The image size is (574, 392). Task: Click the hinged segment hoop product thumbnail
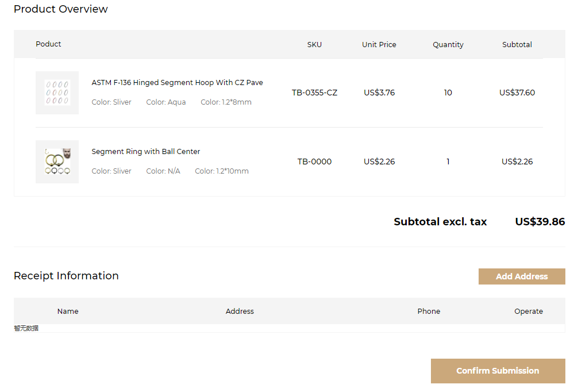tap(57, 93)
